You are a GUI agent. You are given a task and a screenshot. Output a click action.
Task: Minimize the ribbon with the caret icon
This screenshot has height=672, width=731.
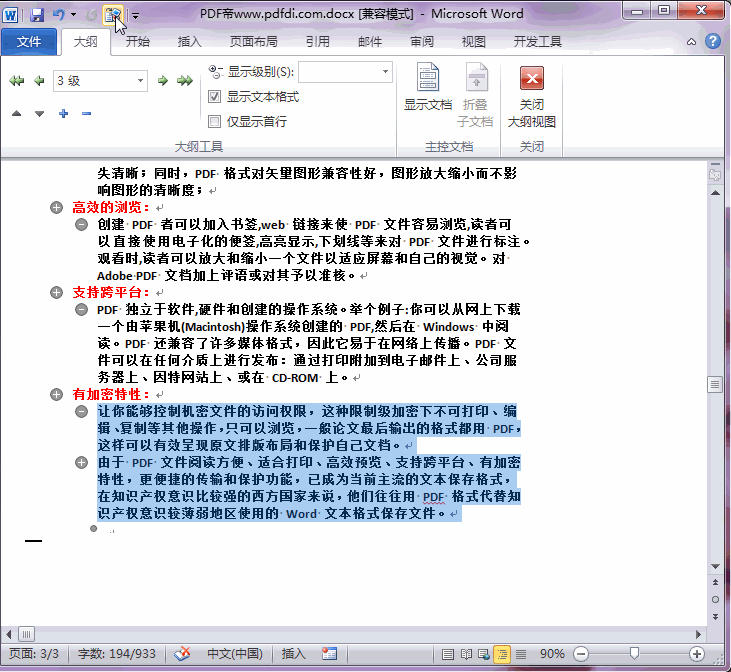click(x=691, y=42)
